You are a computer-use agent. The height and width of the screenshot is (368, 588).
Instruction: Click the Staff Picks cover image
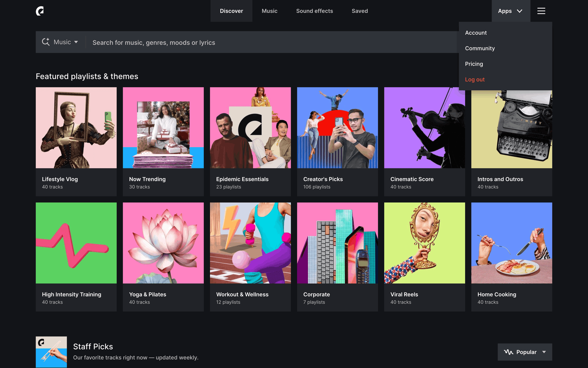51,352
